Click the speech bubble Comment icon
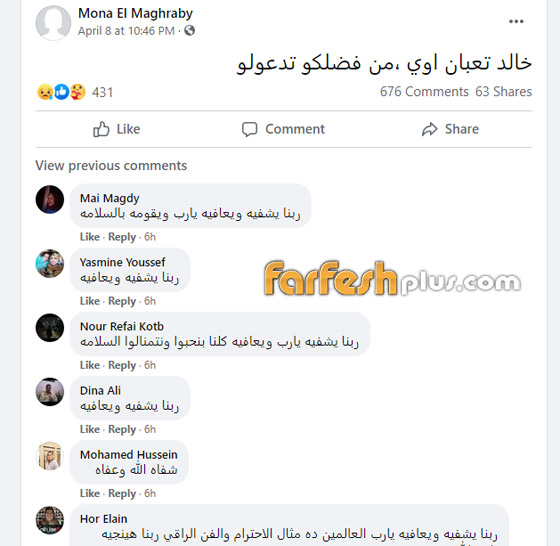This screenshot has height=546, width=560. pyautogui.click(x=249, y=129)
